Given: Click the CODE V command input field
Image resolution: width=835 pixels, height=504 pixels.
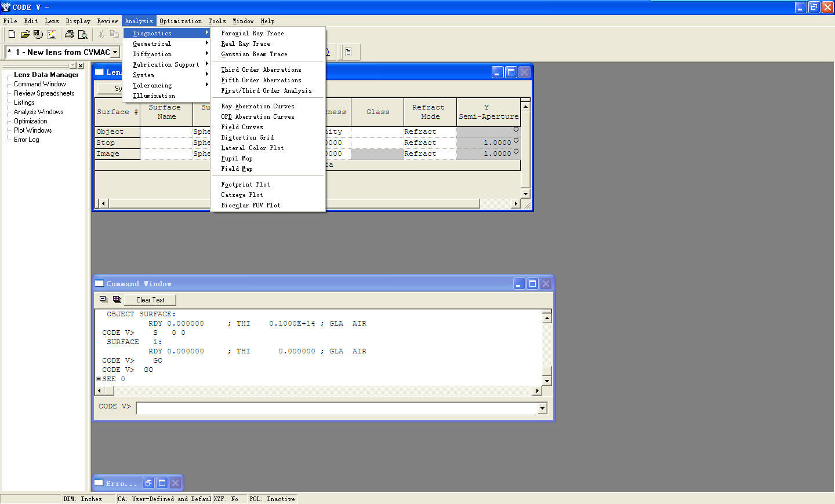Looking at the screenshot, I should (337, 408).
